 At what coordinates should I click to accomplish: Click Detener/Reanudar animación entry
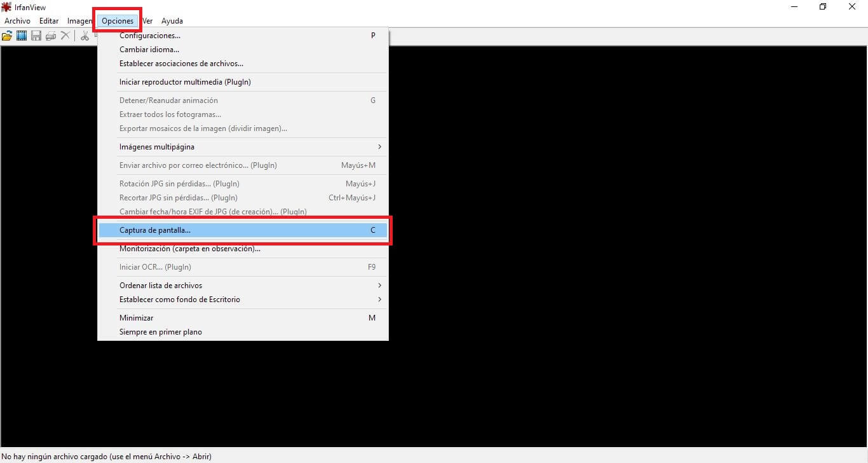[x=242, y=100]
